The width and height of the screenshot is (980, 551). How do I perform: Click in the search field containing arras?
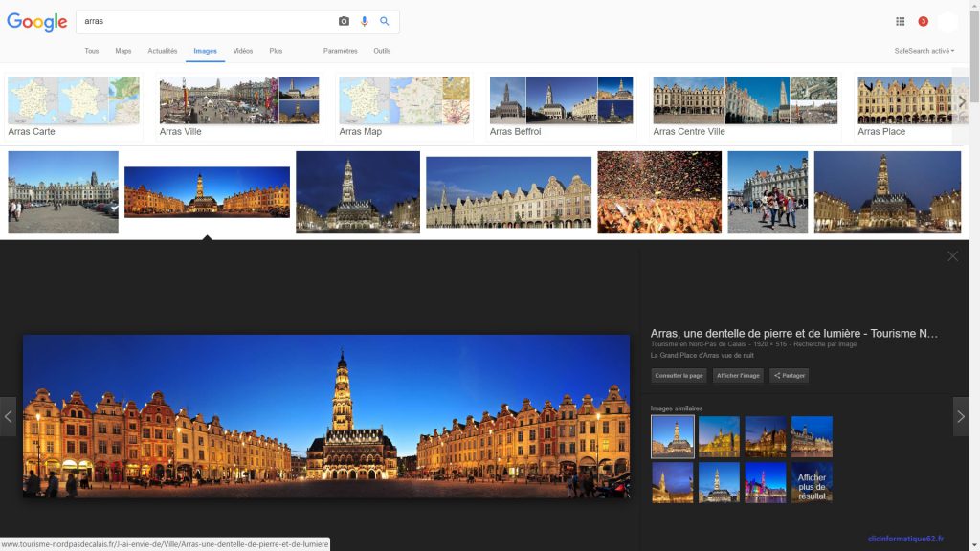pos(207,21)
